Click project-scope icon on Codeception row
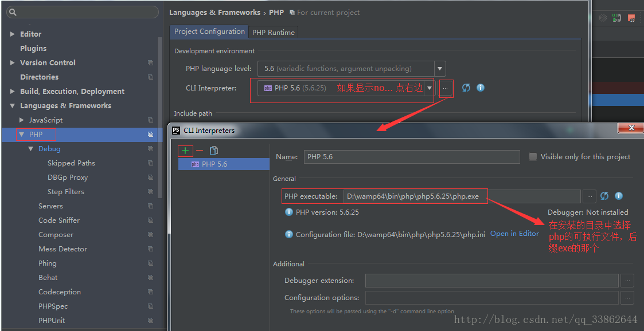The height and width of the screenshot is (331, 644). (150, 292)
